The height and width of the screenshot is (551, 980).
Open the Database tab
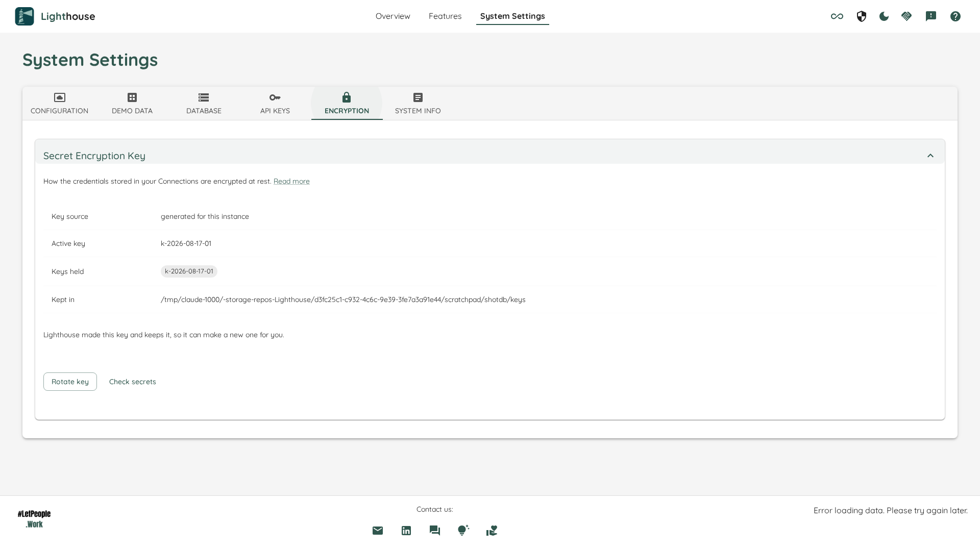pos(204,104)
